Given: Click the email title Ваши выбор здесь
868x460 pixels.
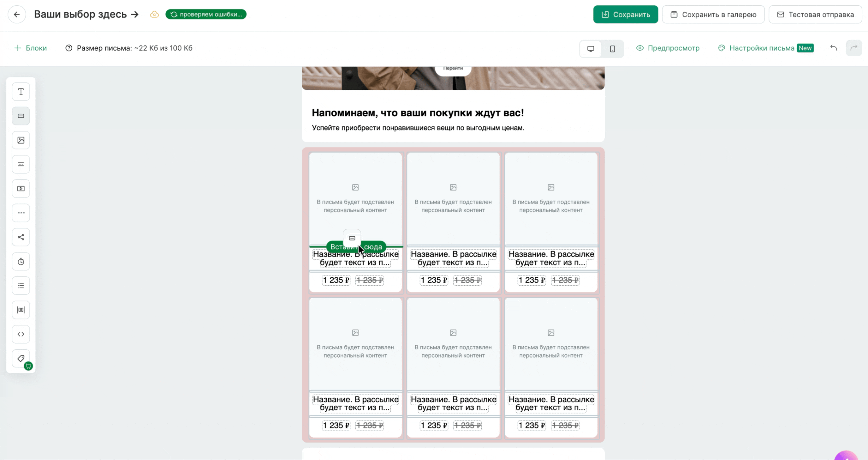Looking at the screenshot, I should [x=86, y=15].
